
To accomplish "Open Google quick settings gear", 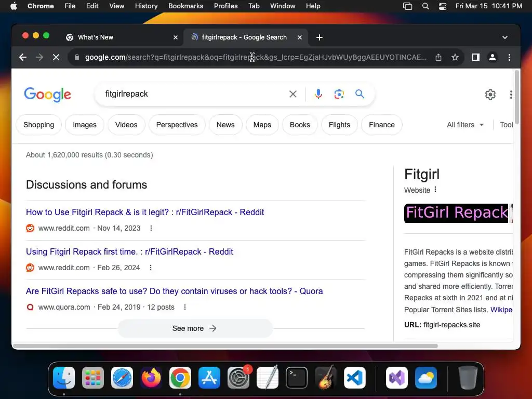I will [x=490, y=95].
